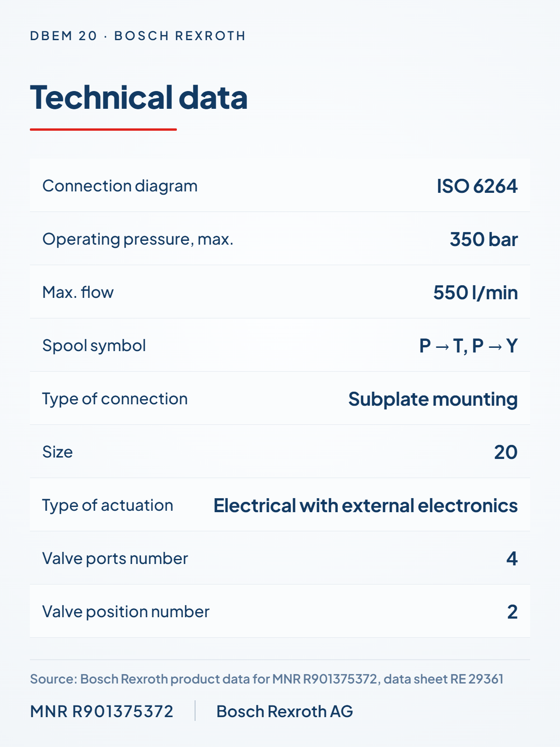Click the Technical data heading
This screenshot has height=747, width=560.
[x=139, y=98]
